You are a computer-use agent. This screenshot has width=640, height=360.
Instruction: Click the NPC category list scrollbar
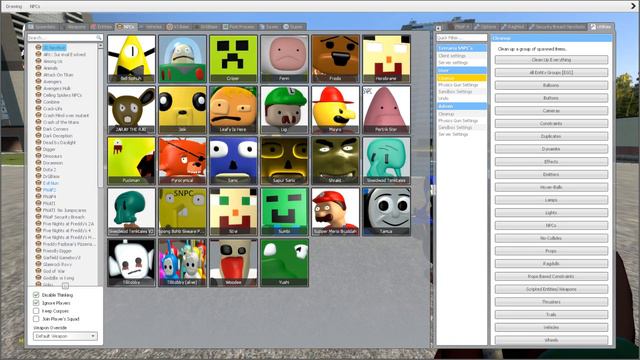point(100,118)
